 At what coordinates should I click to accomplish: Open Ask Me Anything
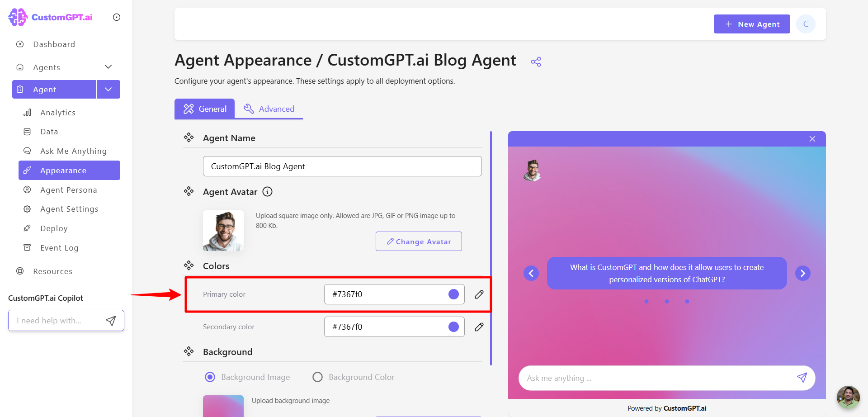pos(73,151)
